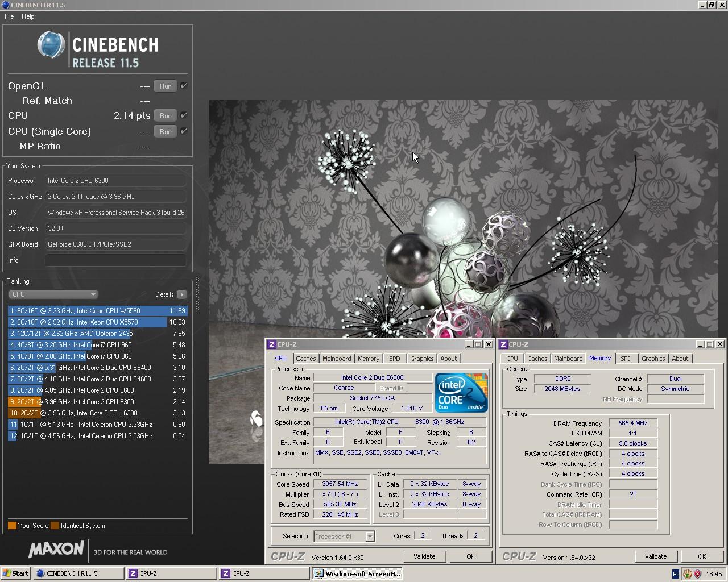Image resolution: width=728 pixels, height=582 pixels.
Task: Switch to SPD tab in left CPU-Z
Action: coord(394,359)
